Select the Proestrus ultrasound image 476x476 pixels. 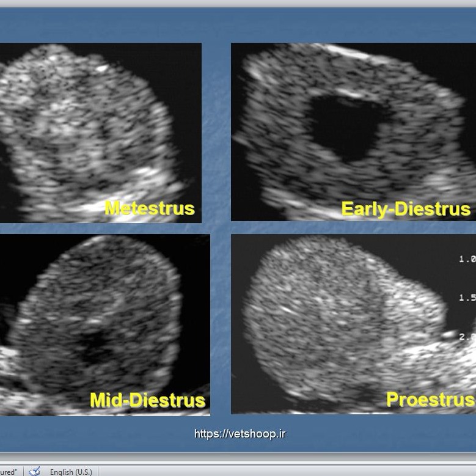(x=353, y=324)
